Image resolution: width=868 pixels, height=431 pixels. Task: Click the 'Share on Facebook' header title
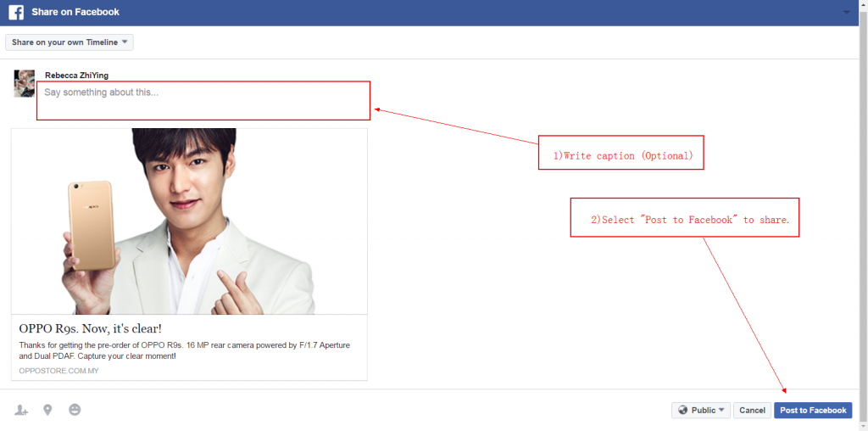pos(75,12)
